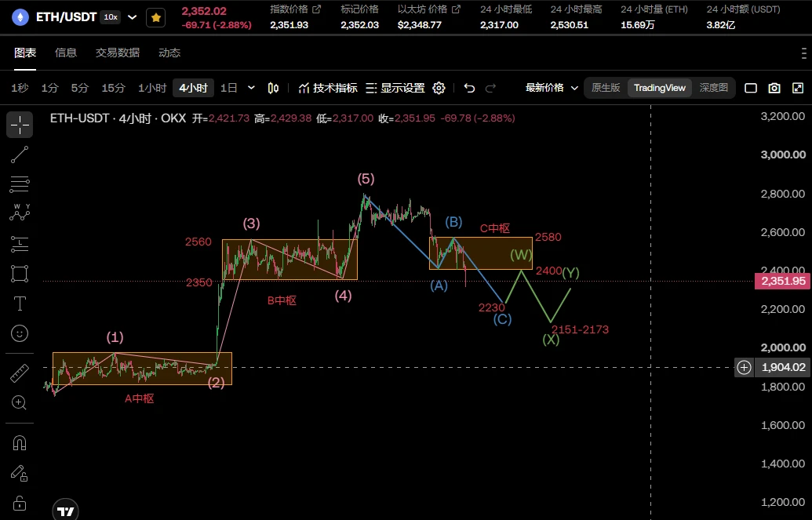The image size is (812, 520).
Task: Click the TradingView logo
Action: tap(66, 511)
